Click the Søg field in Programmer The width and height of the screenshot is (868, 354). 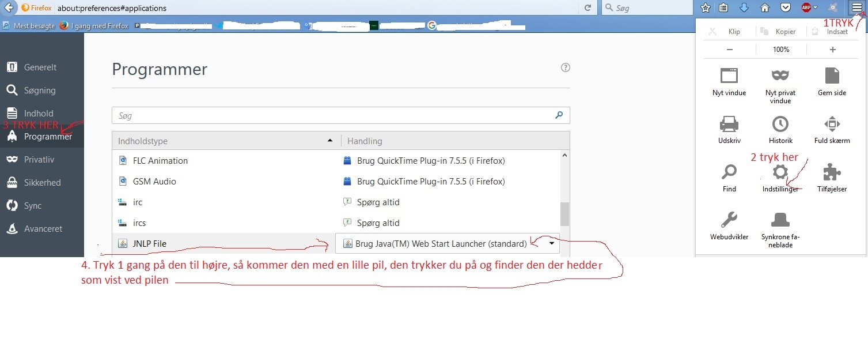[x=334, y=116]
